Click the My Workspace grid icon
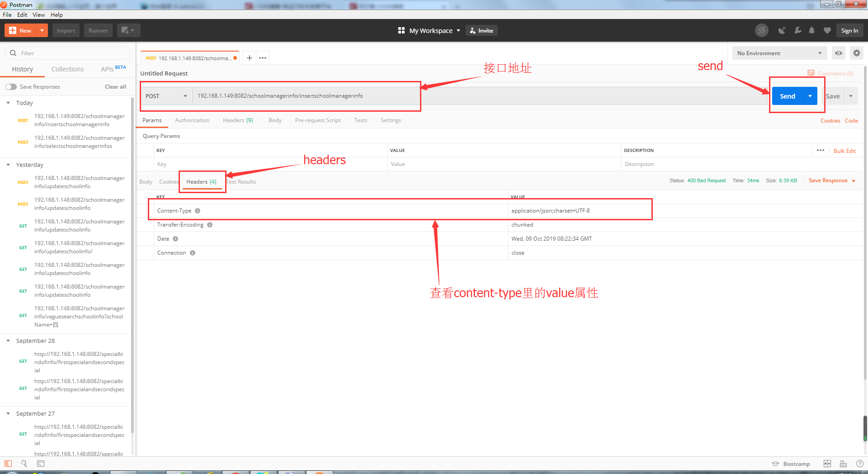Screen dimensions: 868x474 tap(401, 30)
